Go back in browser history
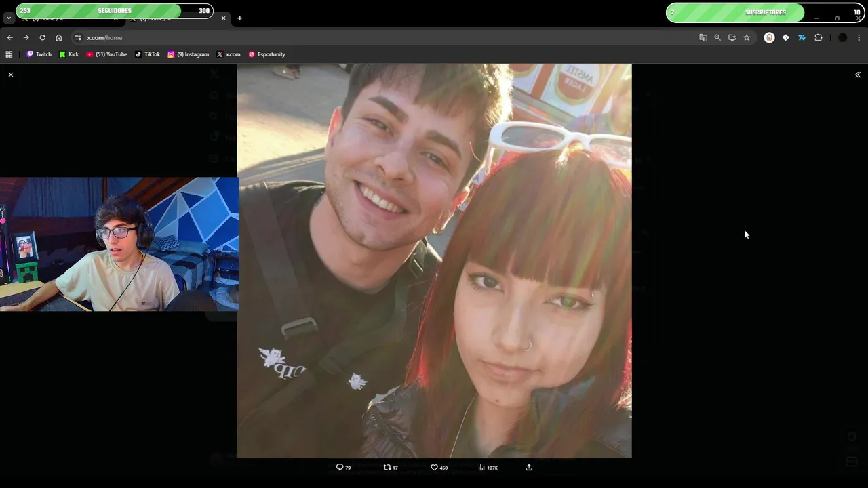The image size is (868, 488). [9, 37]
